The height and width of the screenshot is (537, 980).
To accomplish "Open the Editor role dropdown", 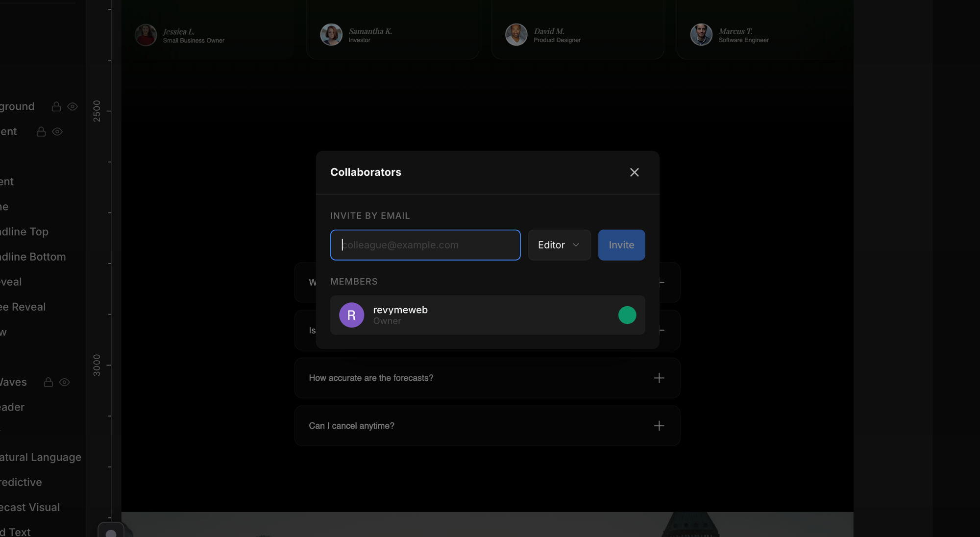I will (559, 245).
